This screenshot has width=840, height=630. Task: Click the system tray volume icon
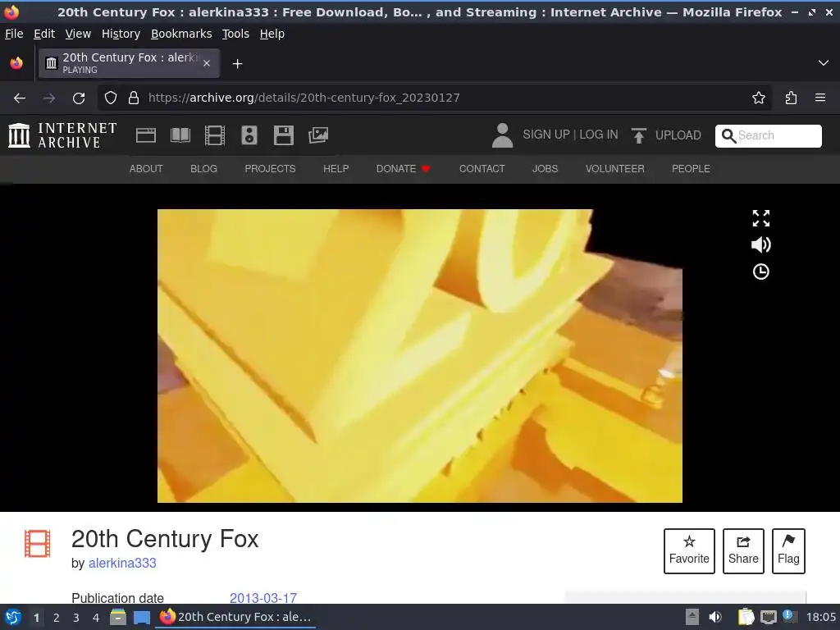[715, 617]
